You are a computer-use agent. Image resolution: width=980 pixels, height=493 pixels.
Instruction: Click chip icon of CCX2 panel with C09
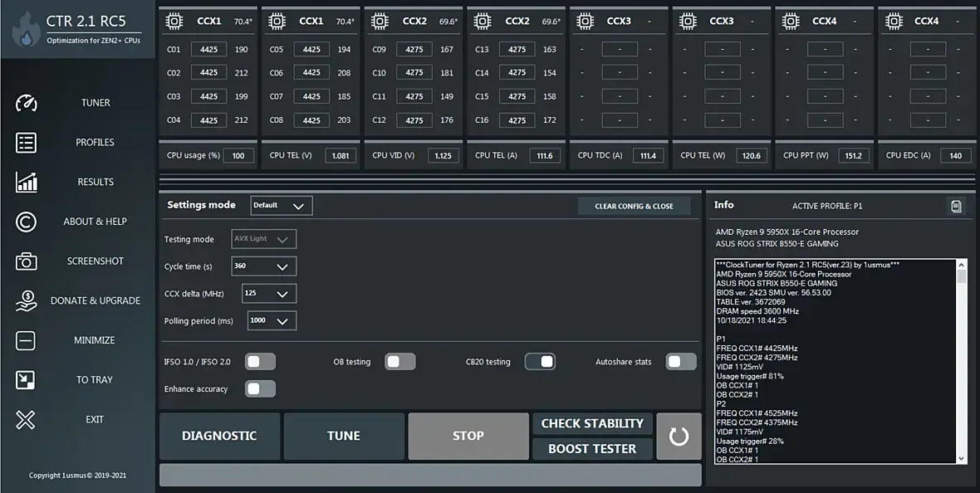tap(380, 22)
